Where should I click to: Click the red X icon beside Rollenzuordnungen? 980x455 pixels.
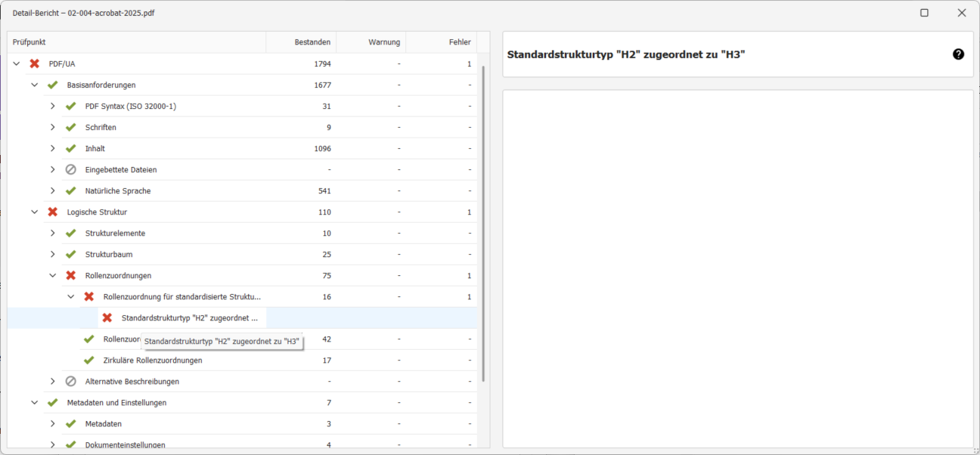(70, 276)
